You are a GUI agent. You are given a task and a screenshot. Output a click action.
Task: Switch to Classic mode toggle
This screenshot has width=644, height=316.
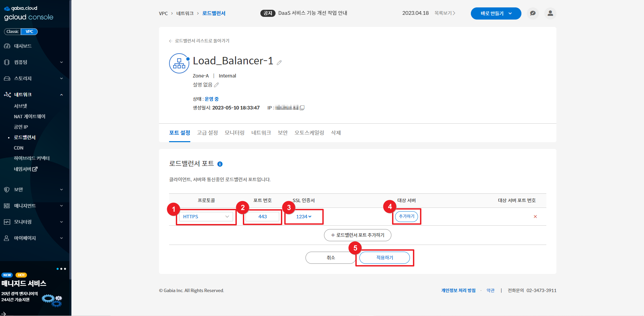pyautogui.click(x=13, y=32)
